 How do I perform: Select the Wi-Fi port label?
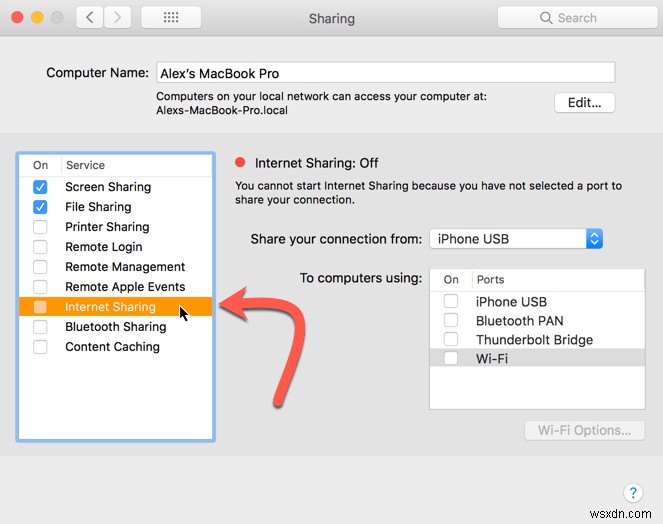[492, 359]
